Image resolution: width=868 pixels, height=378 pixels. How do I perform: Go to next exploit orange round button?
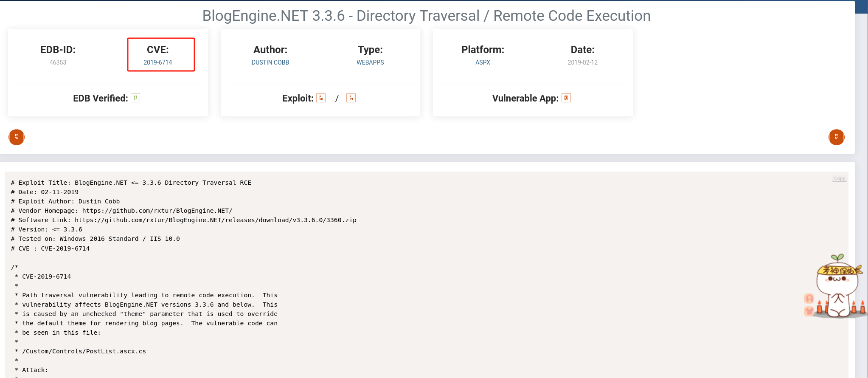pos(837,137)
